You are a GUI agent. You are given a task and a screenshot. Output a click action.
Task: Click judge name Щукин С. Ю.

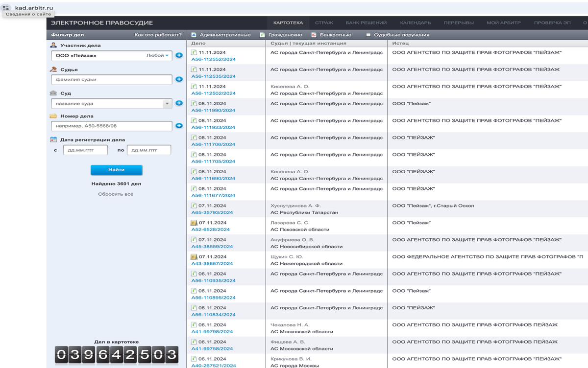click(x=287, y=256)
